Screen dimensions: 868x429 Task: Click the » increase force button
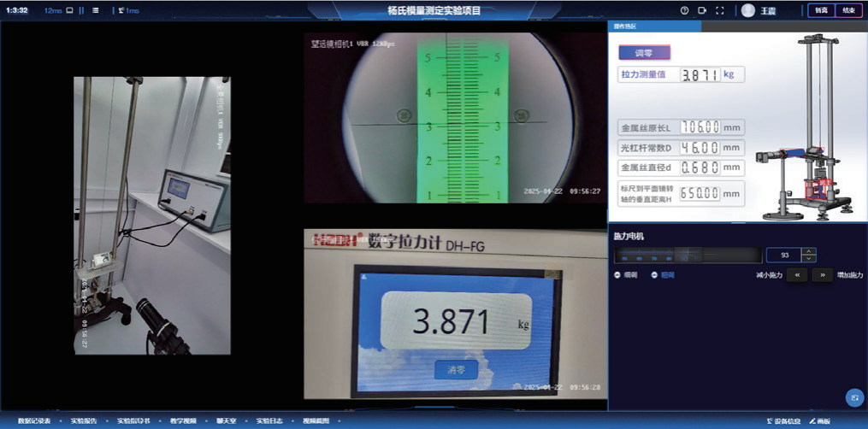click(822, 275)
